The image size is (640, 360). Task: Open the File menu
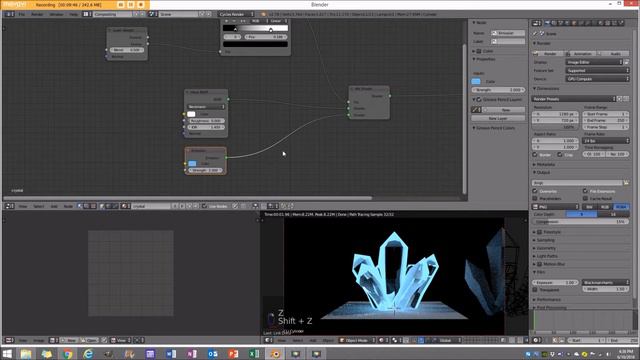point(22,14)
